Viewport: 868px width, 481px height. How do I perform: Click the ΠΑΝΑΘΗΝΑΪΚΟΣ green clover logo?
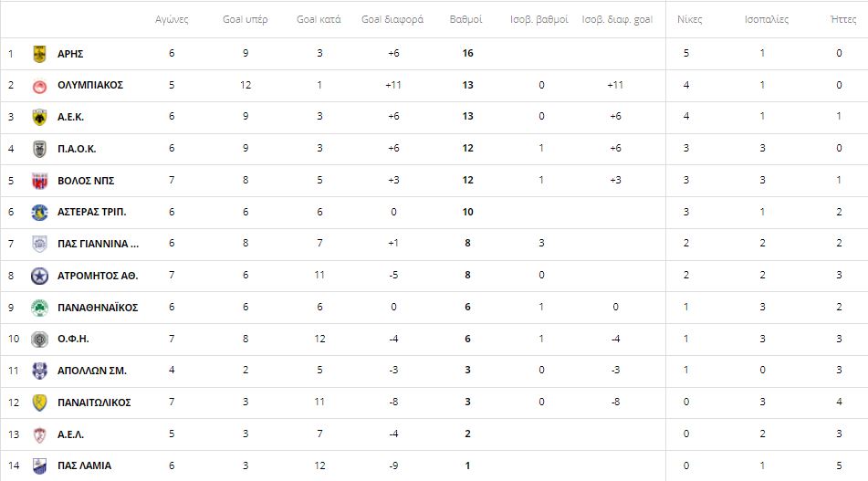point(39,308)
